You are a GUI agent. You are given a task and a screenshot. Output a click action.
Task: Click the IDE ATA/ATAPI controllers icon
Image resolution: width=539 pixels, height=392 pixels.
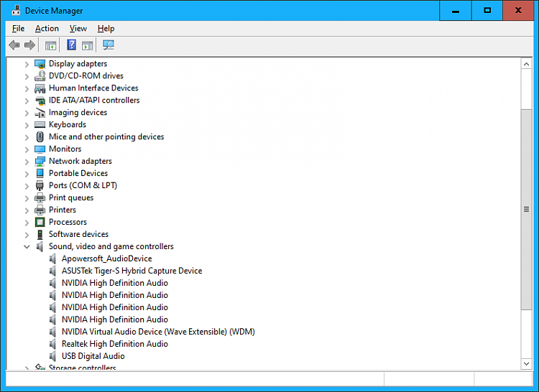coord(40,101)
